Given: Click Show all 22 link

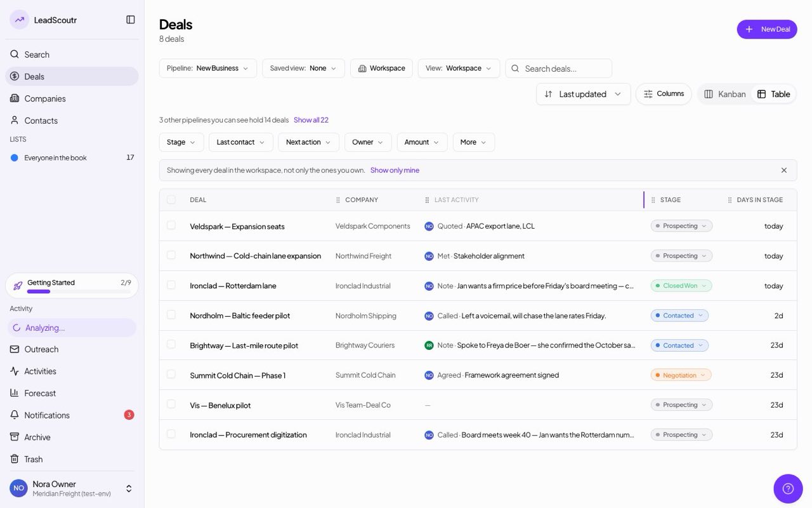Looking at the screenshot, I should [x=311, y=120].
